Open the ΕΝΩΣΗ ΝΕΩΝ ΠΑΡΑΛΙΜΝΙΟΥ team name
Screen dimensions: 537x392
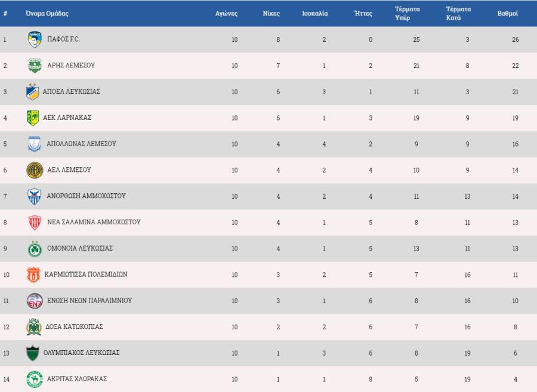[89, 300]
